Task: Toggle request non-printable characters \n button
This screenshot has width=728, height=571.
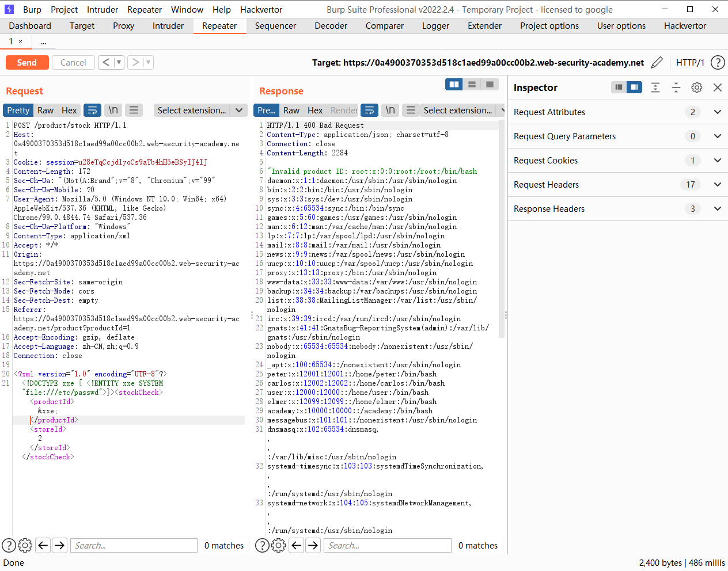Action: 113,110
